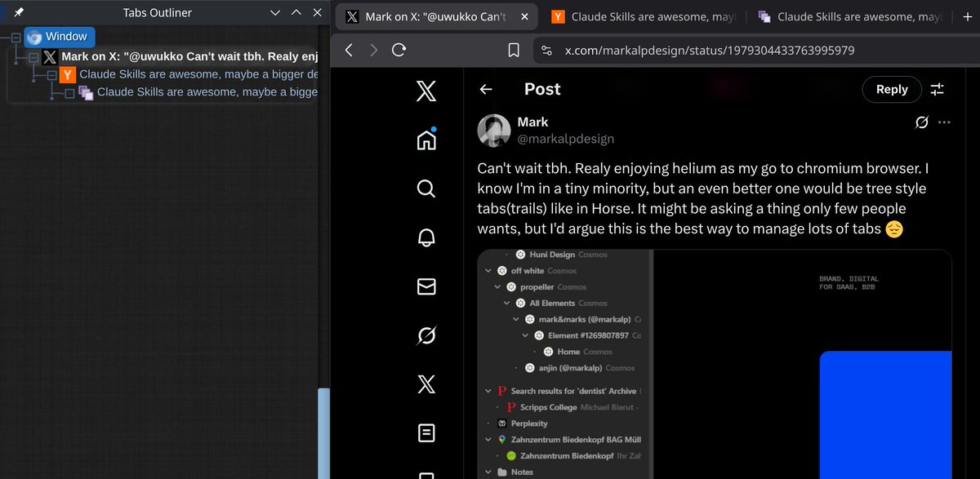The height and width of the screenshot is (479, 980).
Task: Open the post's three-dot More menu
Action: 944,122
